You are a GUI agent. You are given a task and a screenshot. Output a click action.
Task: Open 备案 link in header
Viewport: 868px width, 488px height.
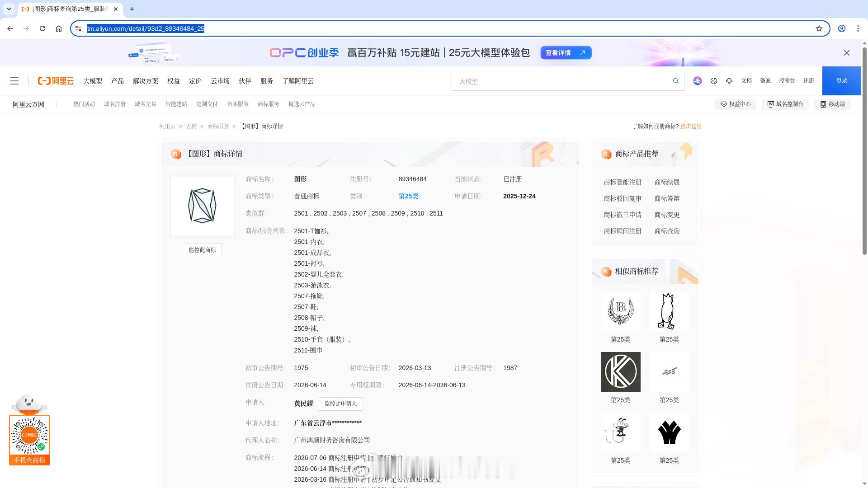click(765, 80)
